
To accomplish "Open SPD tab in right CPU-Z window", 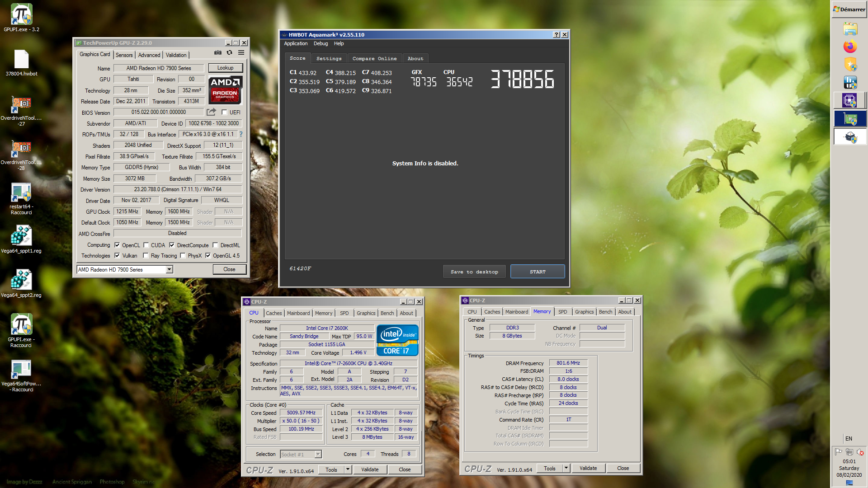I will click(x=562, y=312).
